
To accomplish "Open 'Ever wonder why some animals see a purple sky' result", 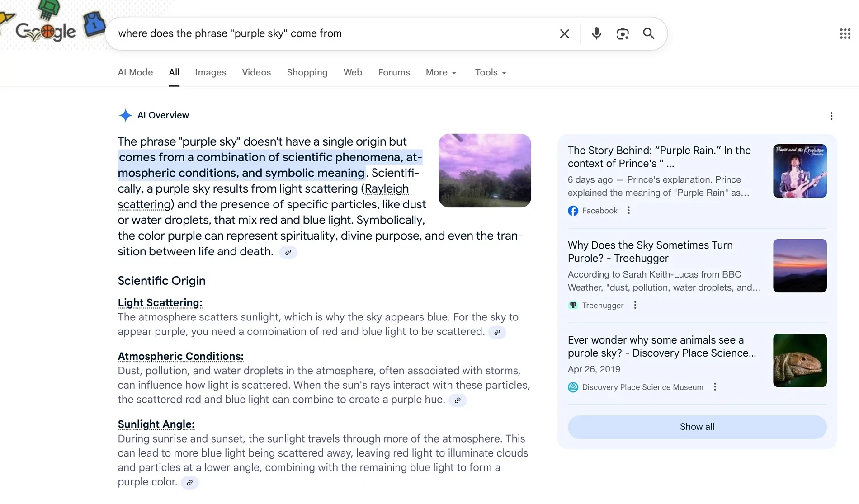I will pos(662,347).
